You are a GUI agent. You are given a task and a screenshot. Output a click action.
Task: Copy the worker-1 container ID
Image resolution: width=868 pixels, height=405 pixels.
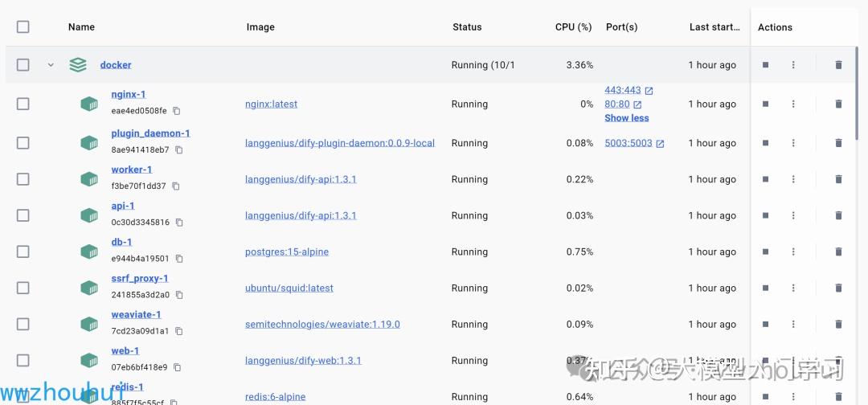(176, 186)
